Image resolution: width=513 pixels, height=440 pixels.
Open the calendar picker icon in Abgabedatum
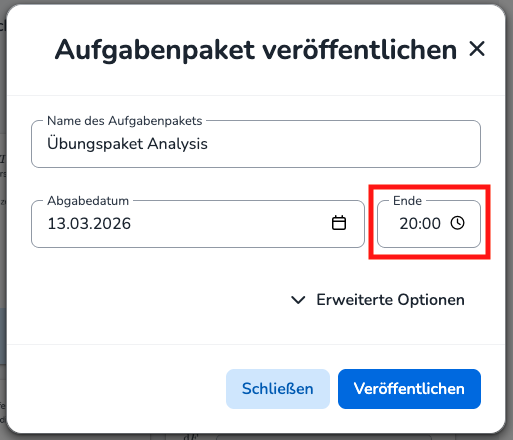[339, 223]
